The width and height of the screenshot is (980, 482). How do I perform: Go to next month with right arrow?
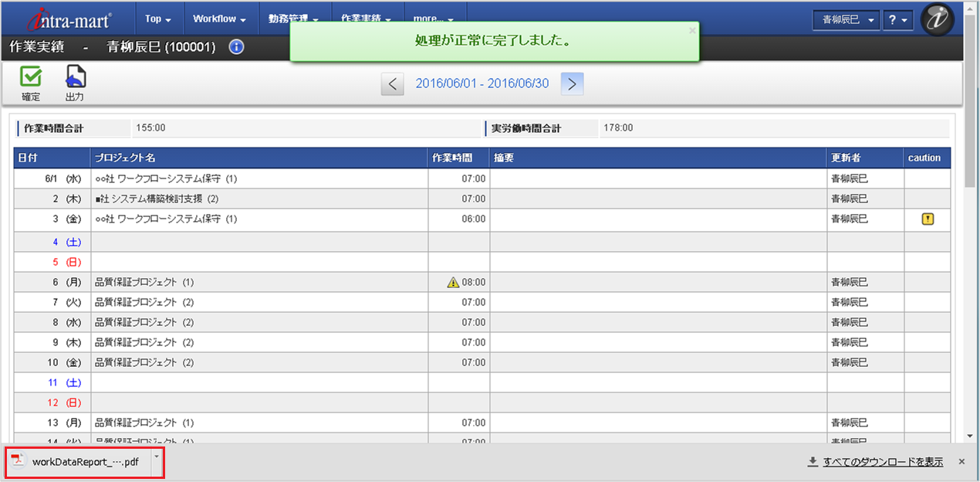(x=572, y=84)
